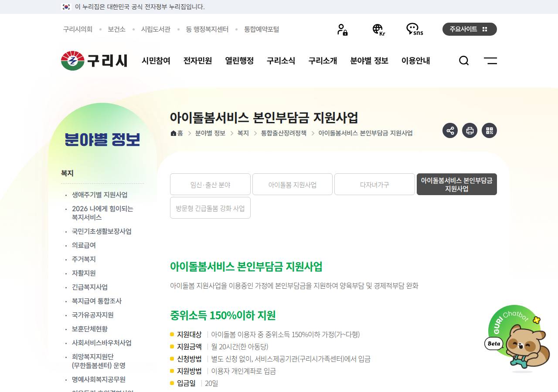
Task: Open the 구리소식 main menu
Action: click(281, 61)
